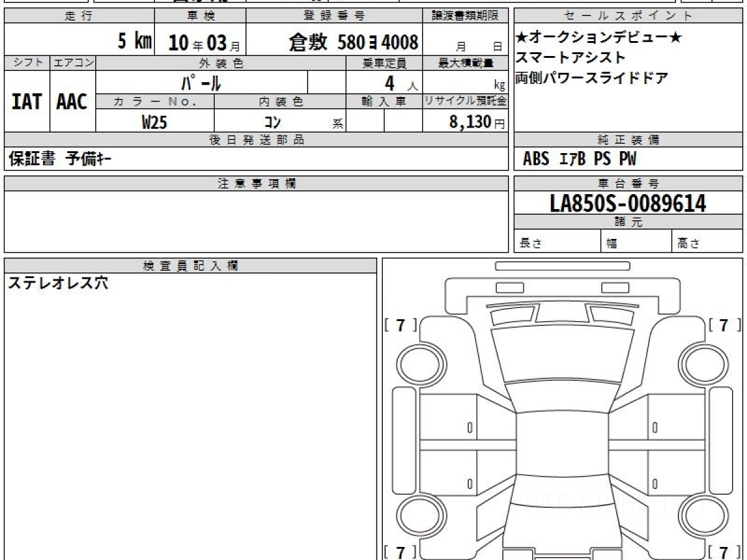The width and height of the screenshot is (747, 560).
Task: Click the AAC air conditioner cell
Action: click(x=72, y=101)
